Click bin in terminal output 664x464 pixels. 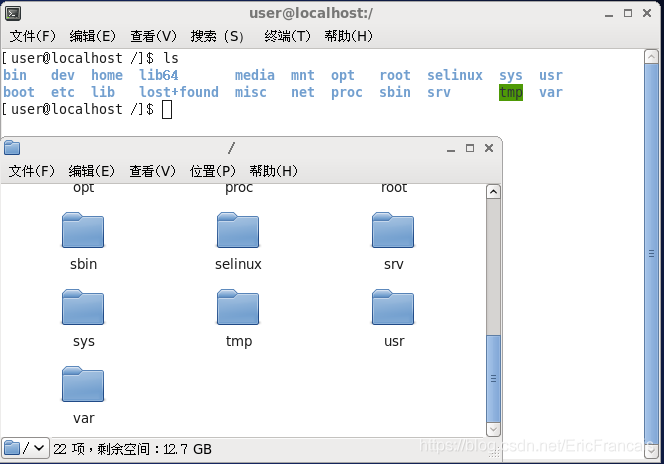tap(15, 75)
